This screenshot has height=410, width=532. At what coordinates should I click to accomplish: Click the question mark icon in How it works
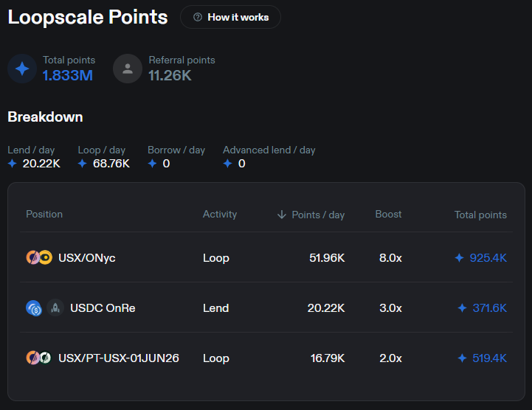[198, 17]
